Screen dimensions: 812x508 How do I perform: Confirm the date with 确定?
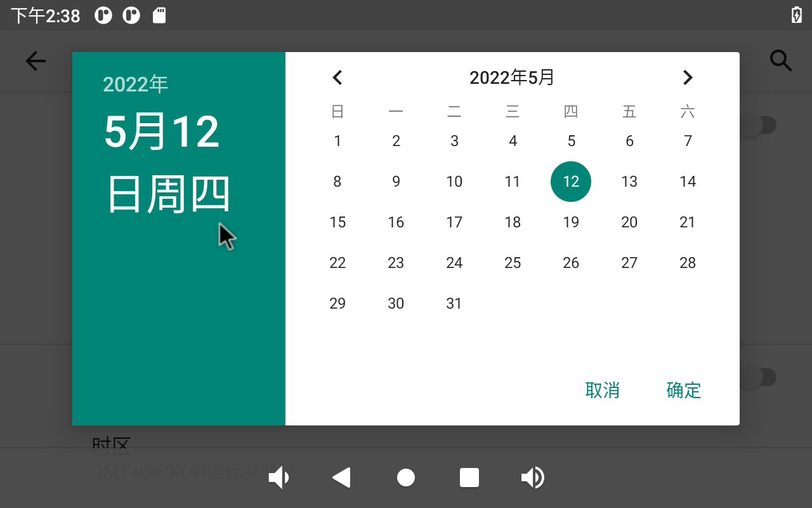coord(683,390)
